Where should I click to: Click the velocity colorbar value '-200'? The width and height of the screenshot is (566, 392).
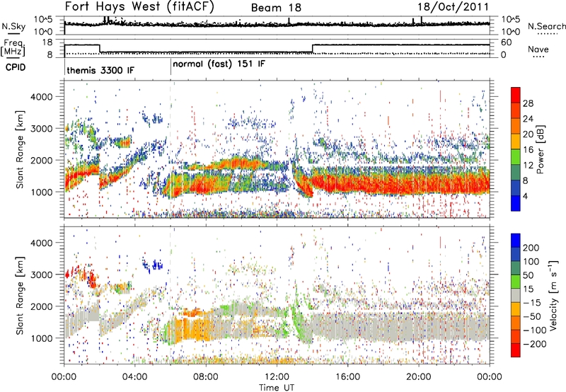(x=534, y=344)
